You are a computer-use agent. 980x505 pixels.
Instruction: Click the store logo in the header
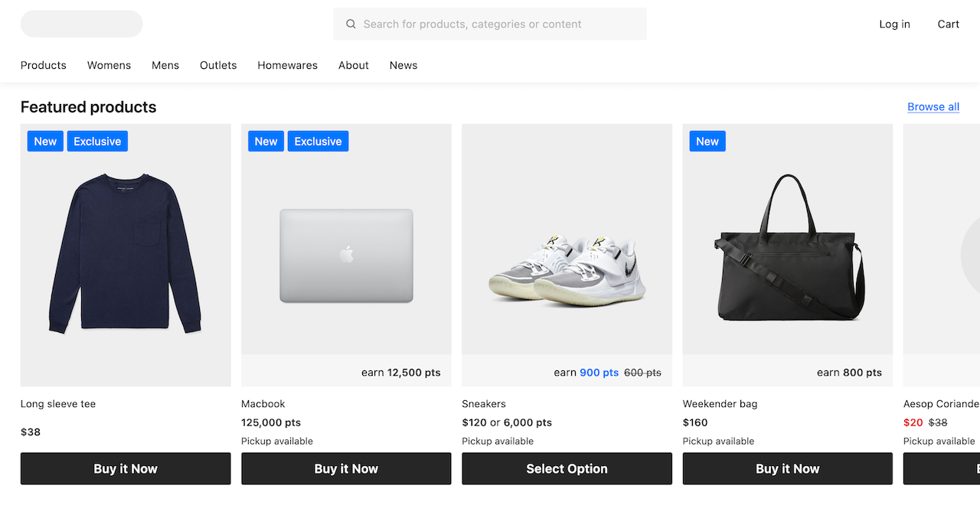[81, 24]
